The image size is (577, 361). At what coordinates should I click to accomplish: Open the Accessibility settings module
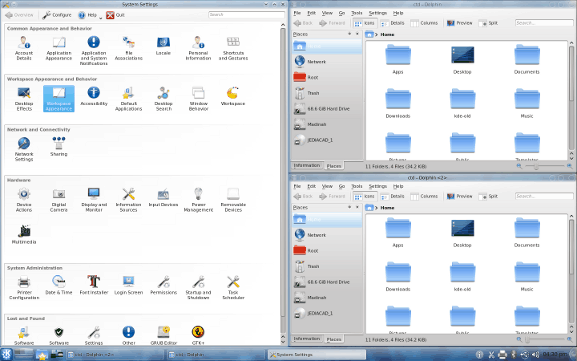tap(94, 96)
